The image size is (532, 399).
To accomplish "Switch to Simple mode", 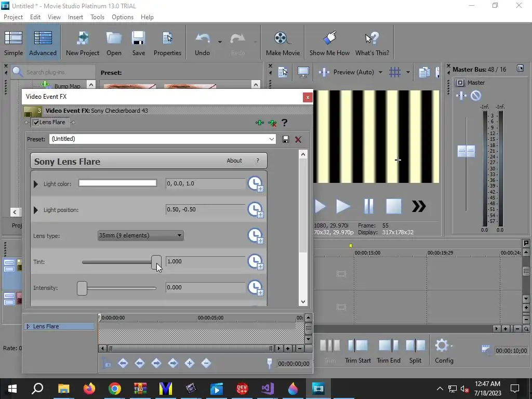I will pyautogui.click(x=14, y=43).
